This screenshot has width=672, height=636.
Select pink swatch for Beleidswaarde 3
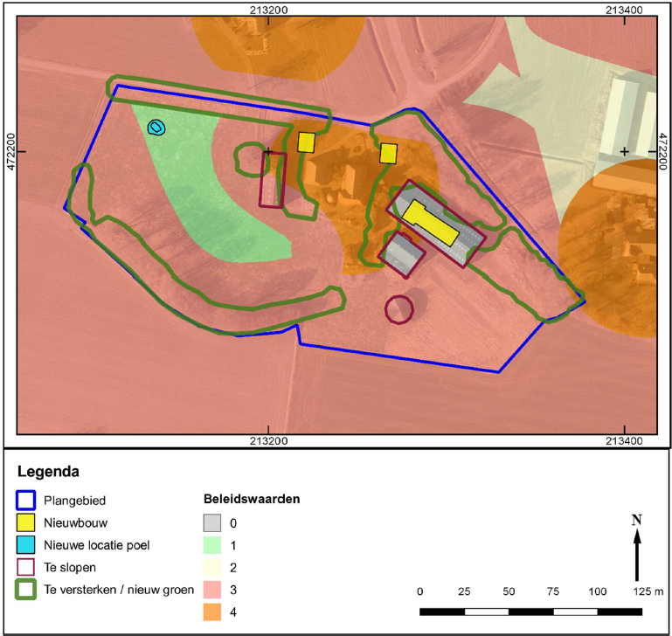pyautogui.click(x=212, y=590)
